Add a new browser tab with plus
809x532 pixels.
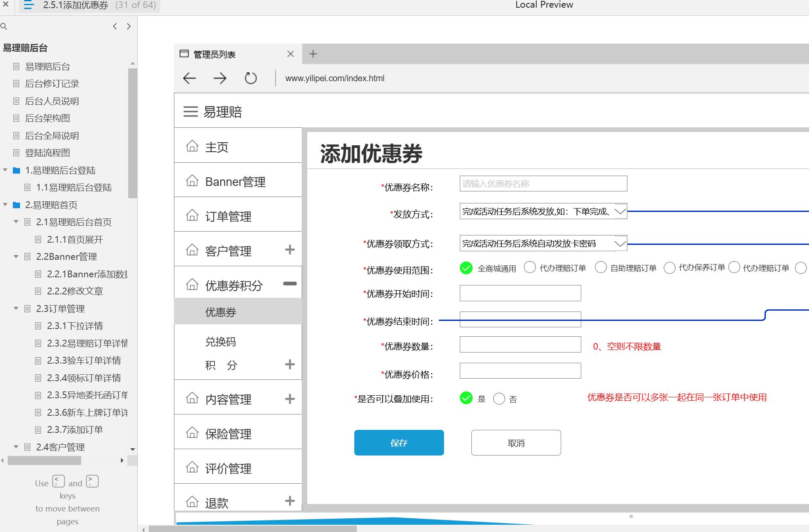pos(313,54)
